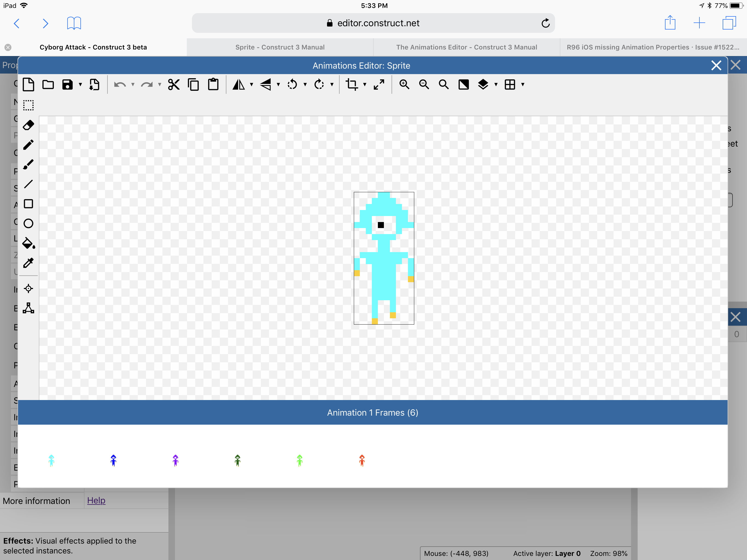This screenshot has height=560, width=747.
Task: Toggle the grid overlay
Action: 510,84
